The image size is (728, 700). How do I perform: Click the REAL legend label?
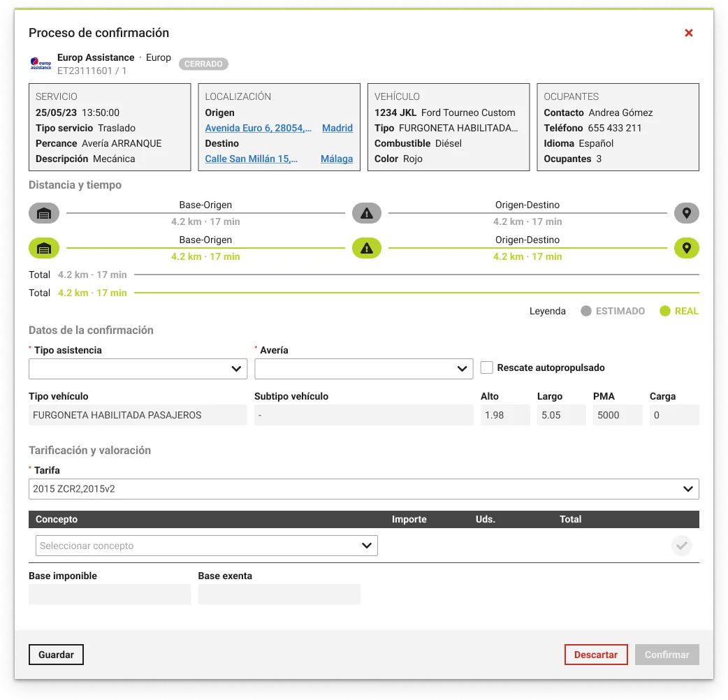(x=687, y=311)
